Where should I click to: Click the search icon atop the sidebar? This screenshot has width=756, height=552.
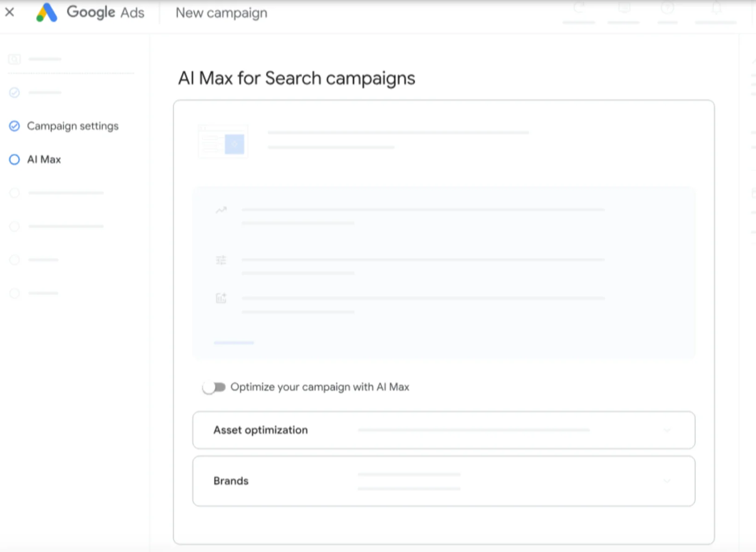14,59
